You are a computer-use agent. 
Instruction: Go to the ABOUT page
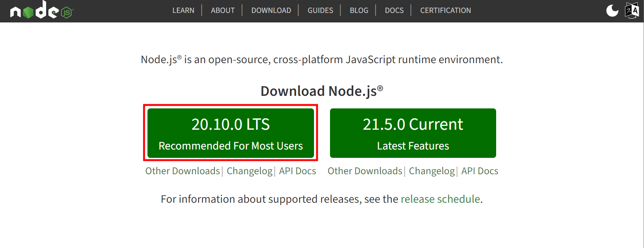point(223,11)
